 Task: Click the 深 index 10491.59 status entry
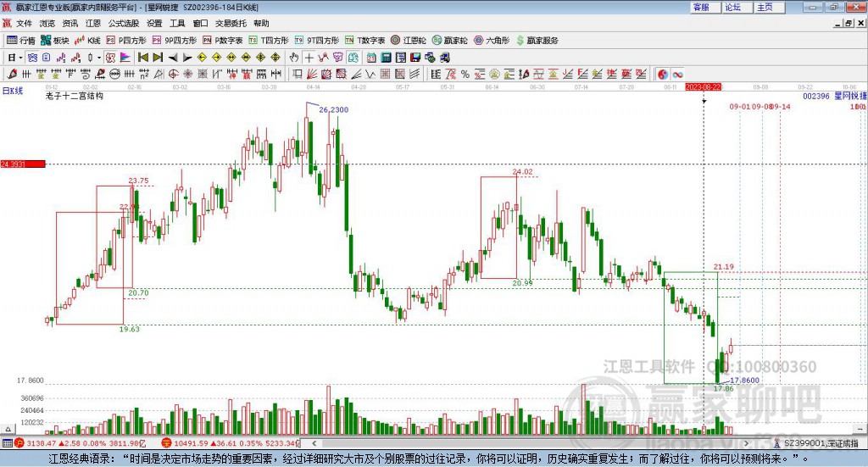coord(231,443)
